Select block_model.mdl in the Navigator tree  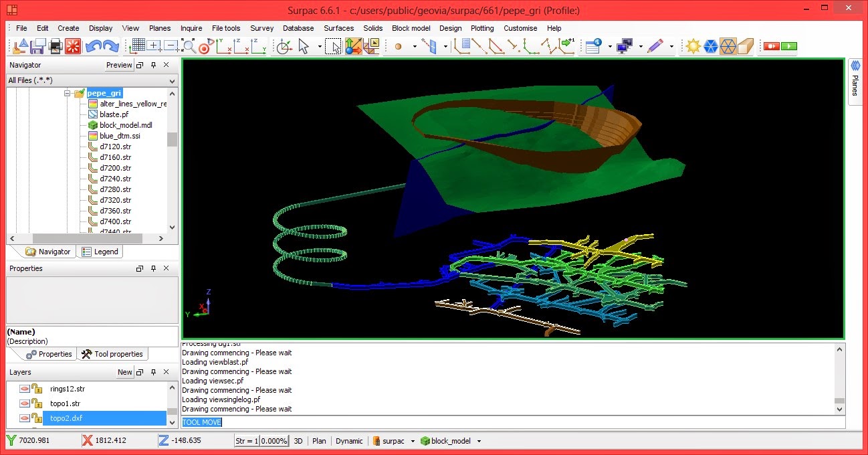point(125,125)
